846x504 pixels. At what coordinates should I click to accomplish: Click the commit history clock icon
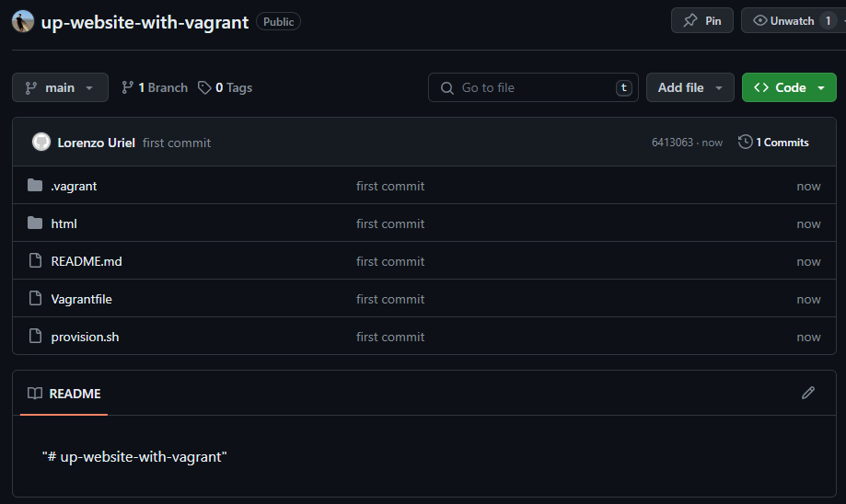coord(745,142)
